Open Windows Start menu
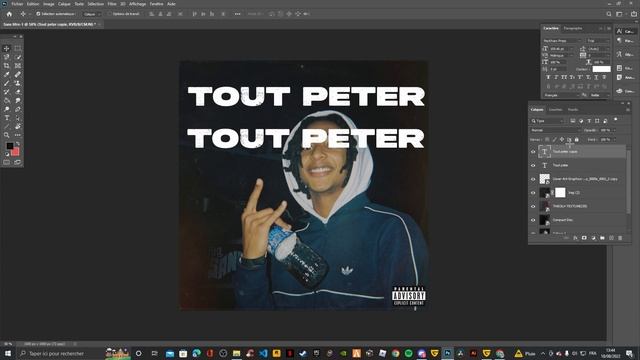 [8, 353]
